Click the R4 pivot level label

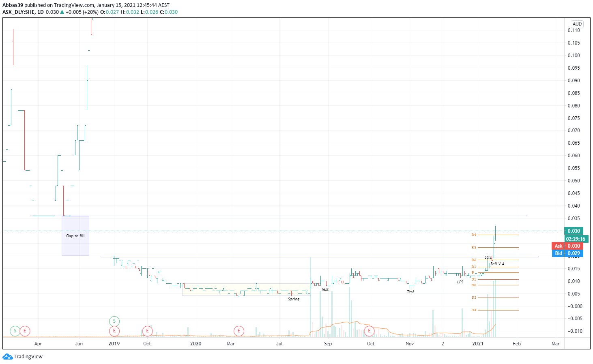click(x=474, y=235)
